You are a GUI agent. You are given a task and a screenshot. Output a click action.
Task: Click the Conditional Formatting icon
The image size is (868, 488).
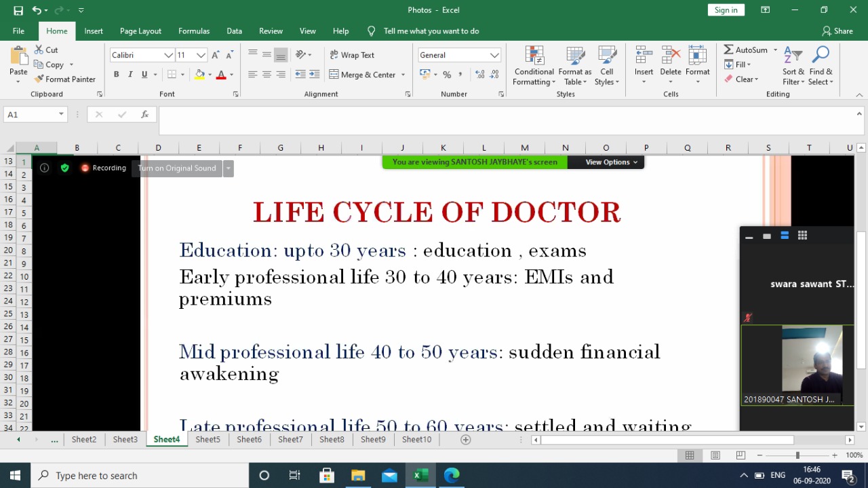tap(534, 57)
